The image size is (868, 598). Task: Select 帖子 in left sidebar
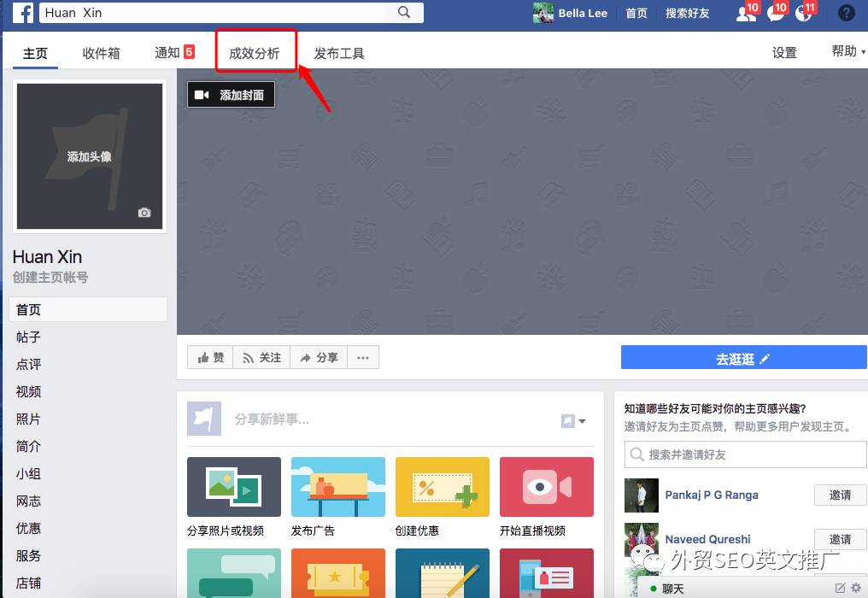click(28, 337)
